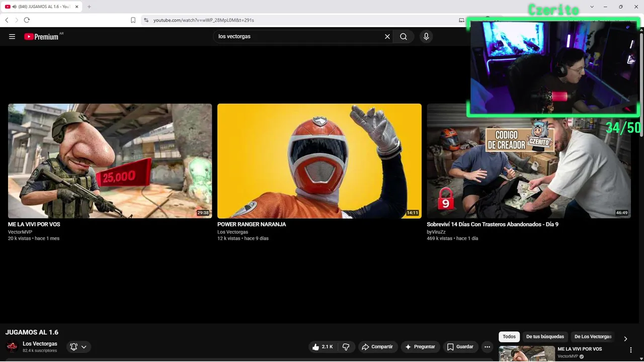
Task: Play the POWER RANGER NARANJA thumbnail
Action: [319, 161]
